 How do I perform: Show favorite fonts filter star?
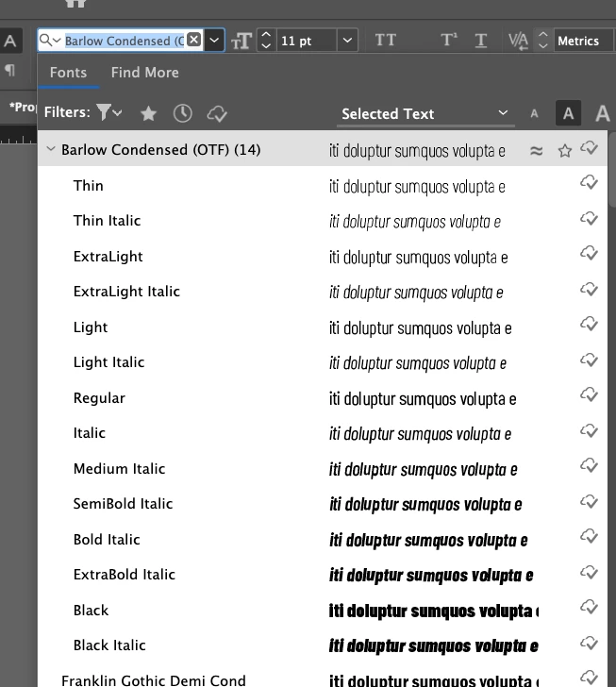[148, 113]
